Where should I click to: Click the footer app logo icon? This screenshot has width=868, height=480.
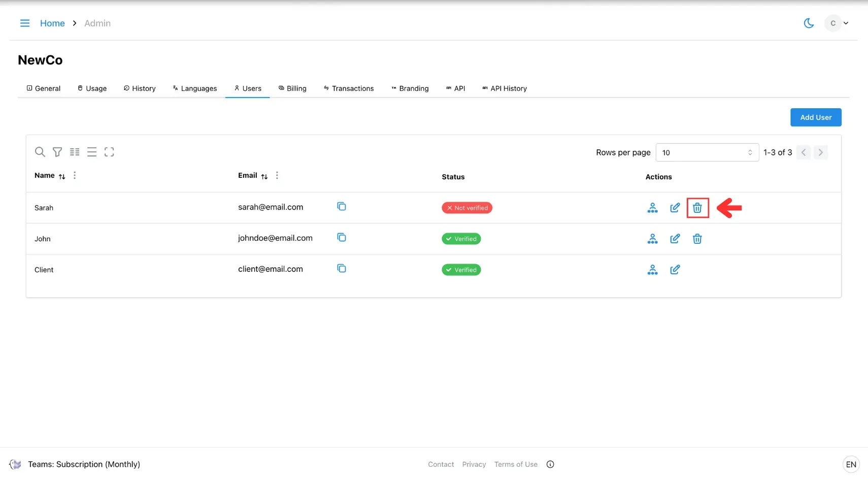coord(15,464)
